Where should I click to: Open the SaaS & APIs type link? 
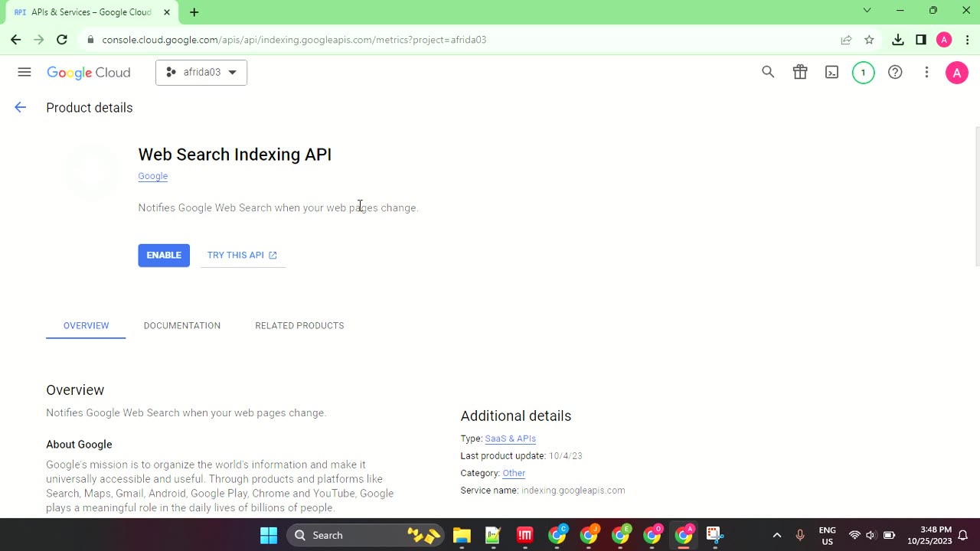[x=510, y=439]
